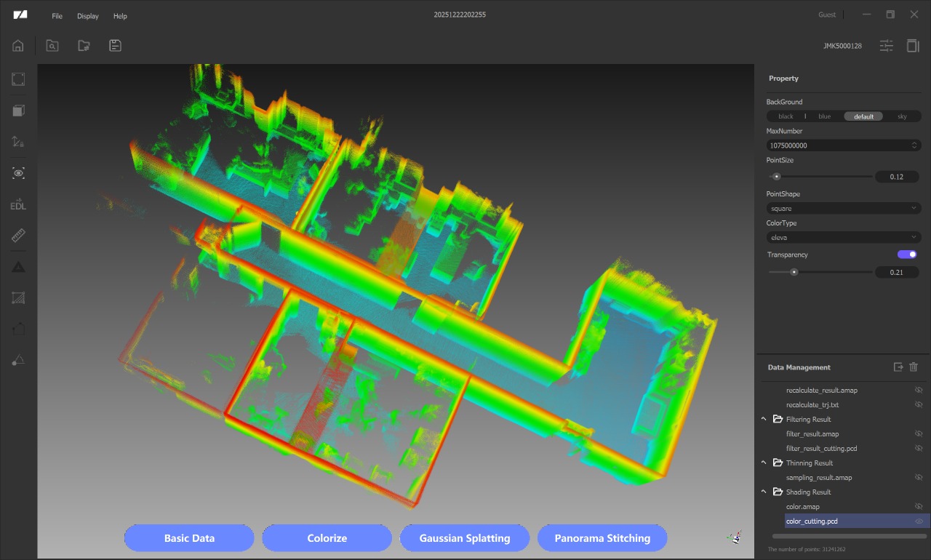Open the File menu

[57, 16]
